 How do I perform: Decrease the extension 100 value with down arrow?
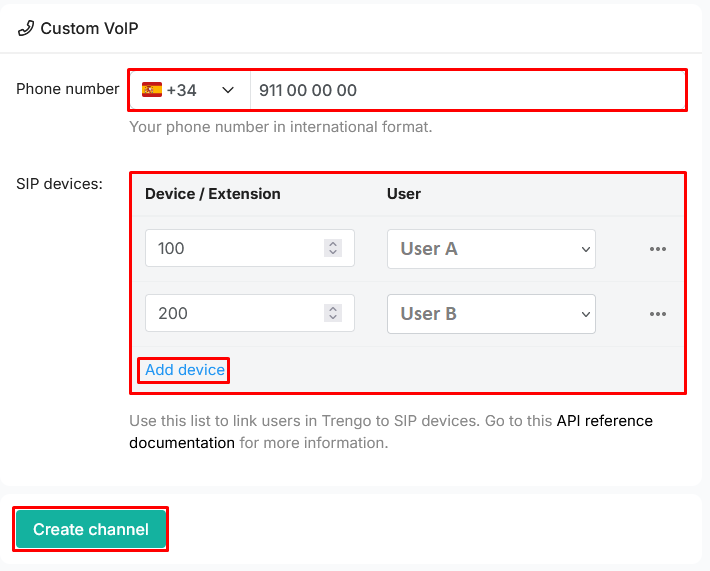tap(333, 253)
